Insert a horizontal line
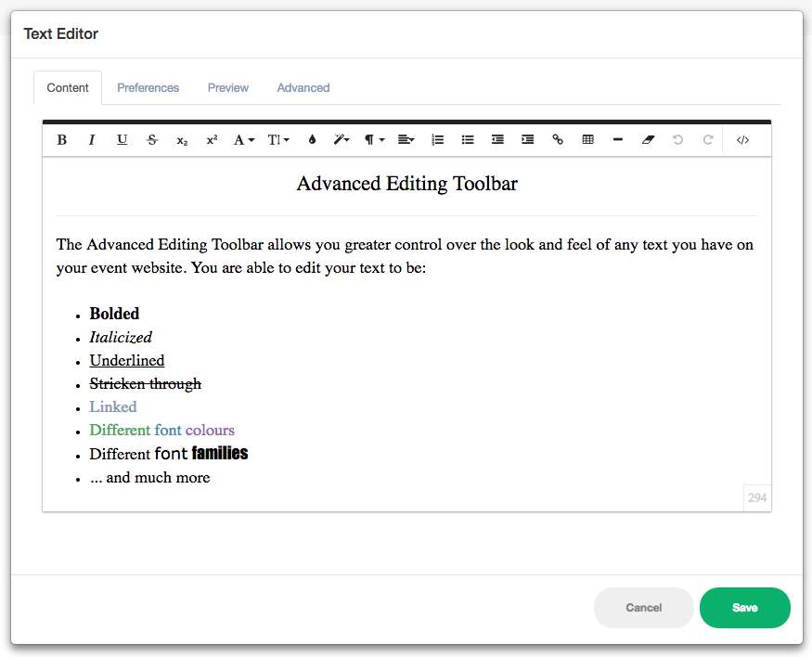 click(617, 139)
